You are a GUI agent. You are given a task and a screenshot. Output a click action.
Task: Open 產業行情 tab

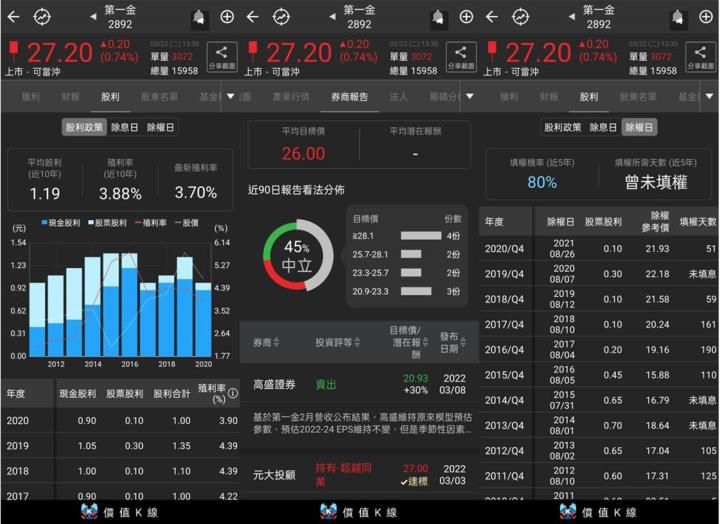pyautogui.click(x=291, y=96)
